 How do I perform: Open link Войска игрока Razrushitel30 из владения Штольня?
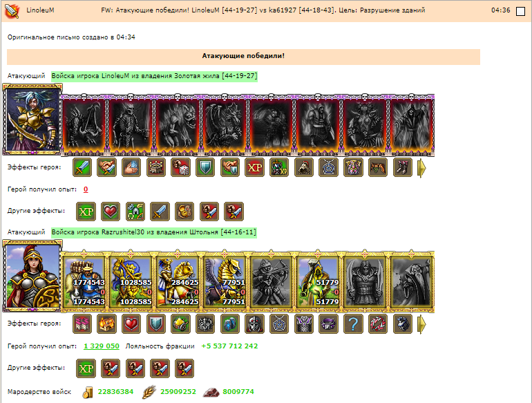pyautogui.click(x=154, y=232)
